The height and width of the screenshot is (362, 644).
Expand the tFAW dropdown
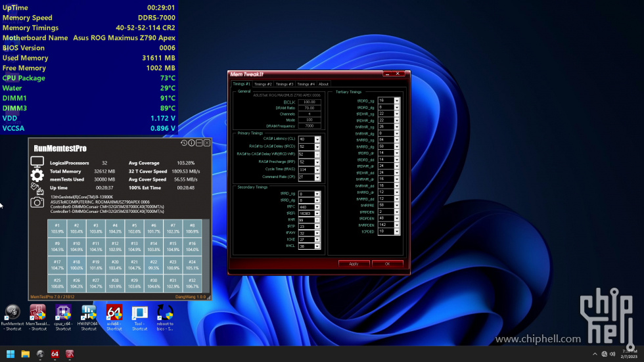point(317,233)
